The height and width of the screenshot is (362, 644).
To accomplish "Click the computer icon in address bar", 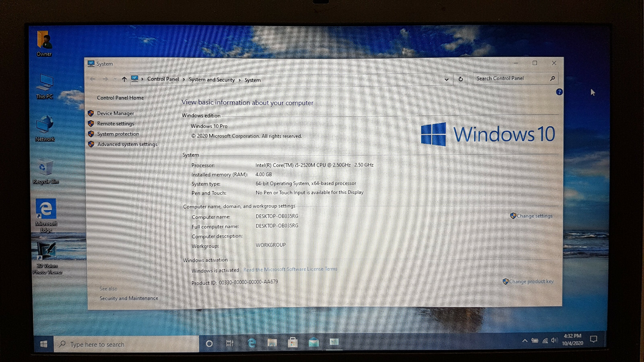I will [135, 79].
